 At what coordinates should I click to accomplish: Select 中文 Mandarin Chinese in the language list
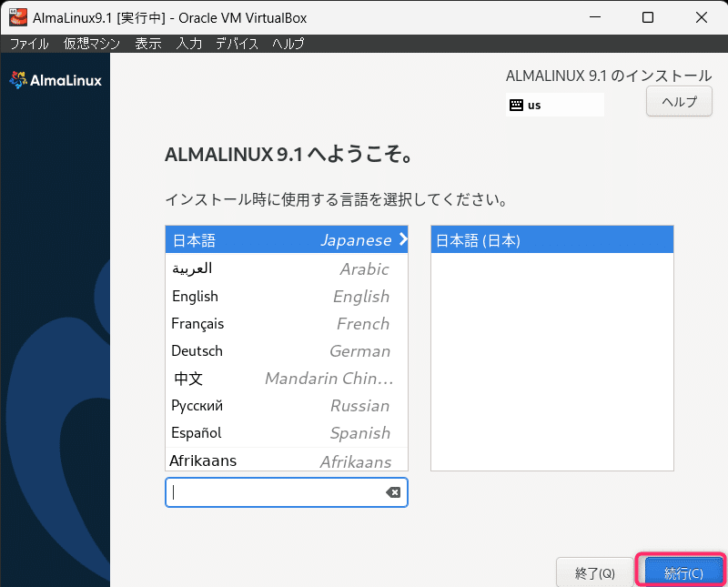pyautogui.click(x=287, y=378)
